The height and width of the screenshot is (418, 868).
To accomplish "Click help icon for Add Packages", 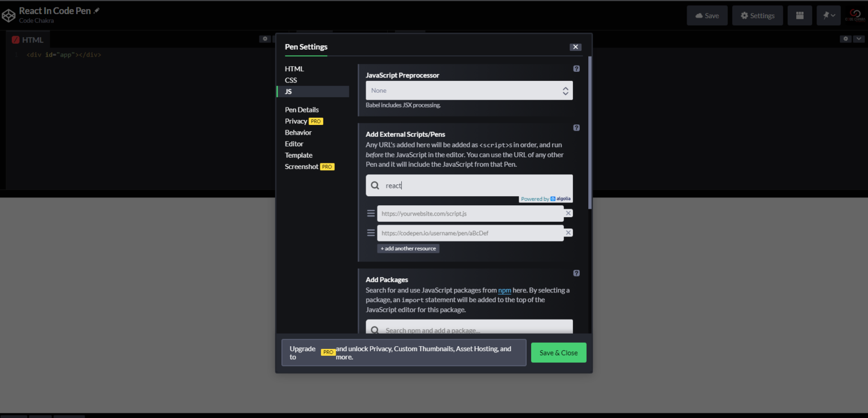I will (x=576, y=273).
